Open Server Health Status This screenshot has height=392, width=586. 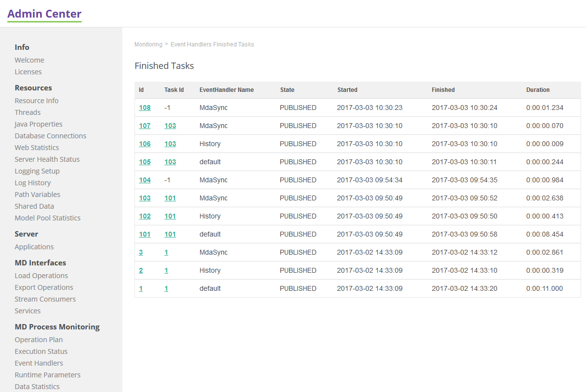(47, 159)
